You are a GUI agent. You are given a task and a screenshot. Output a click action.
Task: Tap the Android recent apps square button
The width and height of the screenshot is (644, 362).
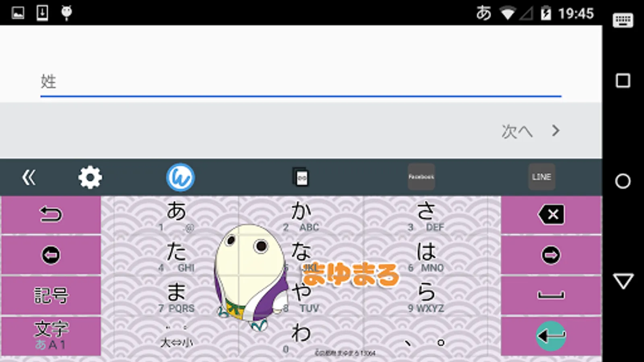623,81
